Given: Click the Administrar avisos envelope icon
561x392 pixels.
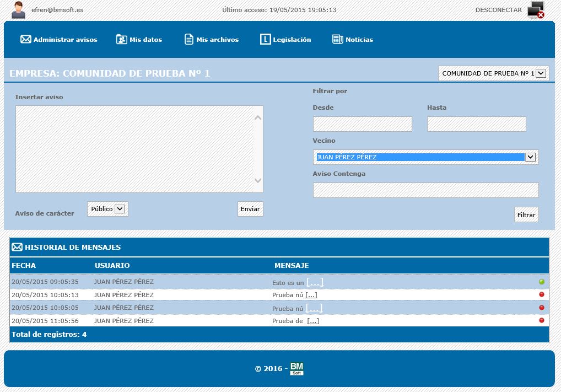Looking at the screenshot, I should tap(25, 40).
